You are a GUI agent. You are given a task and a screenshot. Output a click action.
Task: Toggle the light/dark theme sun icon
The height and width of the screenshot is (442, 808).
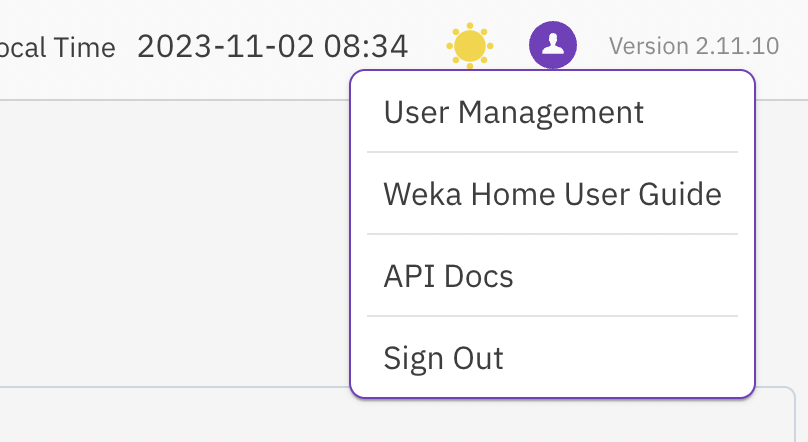tap(469, 46)
